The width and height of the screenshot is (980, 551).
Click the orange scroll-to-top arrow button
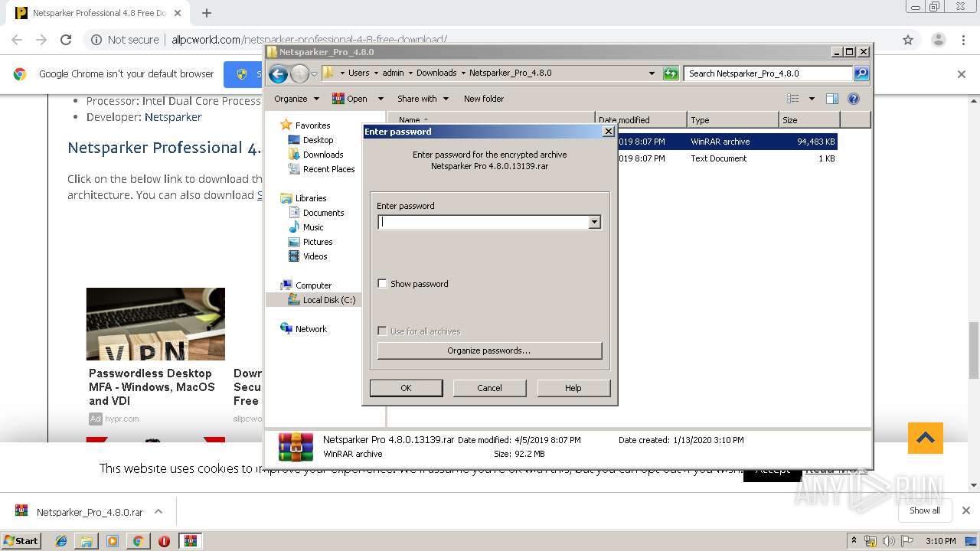tap(926, 439)
